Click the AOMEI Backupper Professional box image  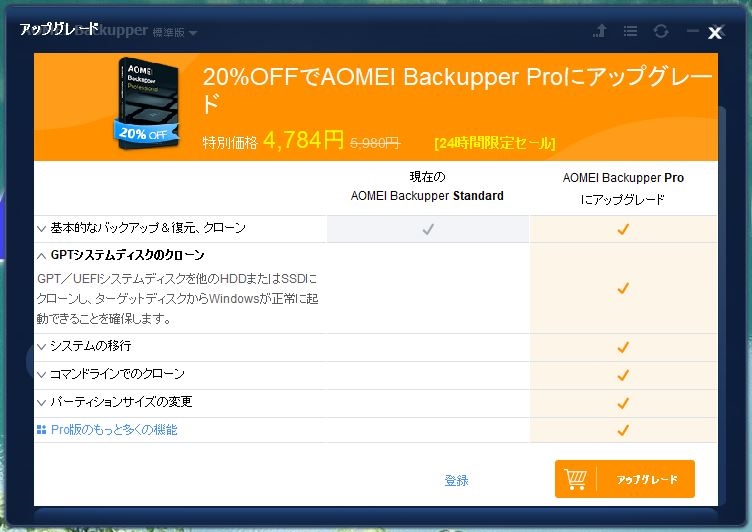pyautogui.click(x=147, y=102)
